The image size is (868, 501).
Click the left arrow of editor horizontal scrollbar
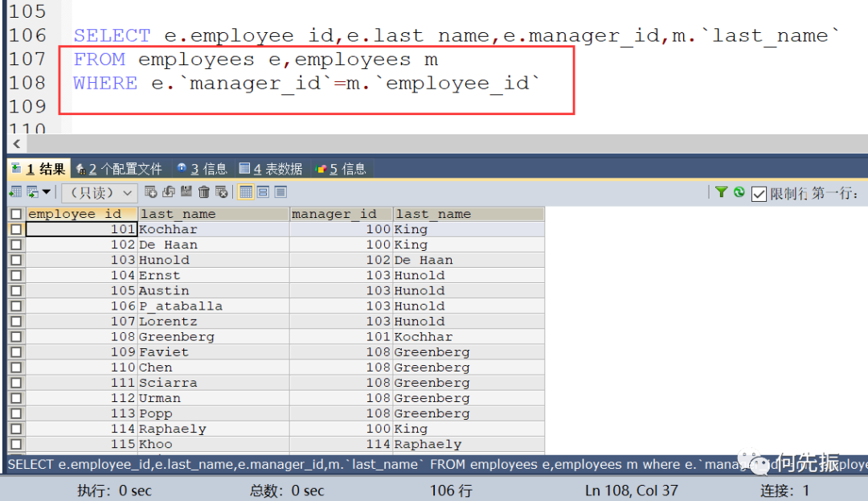(17, 144)
